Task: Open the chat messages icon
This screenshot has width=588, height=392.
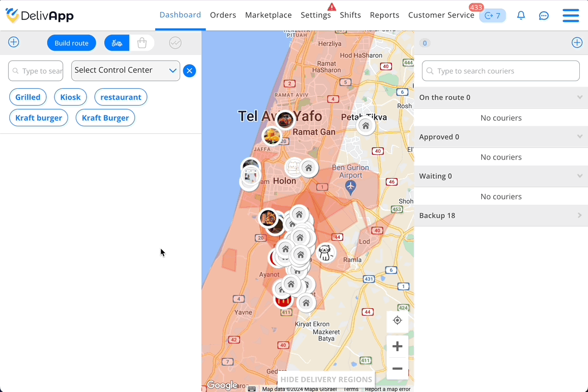Action: pos(544,15)
